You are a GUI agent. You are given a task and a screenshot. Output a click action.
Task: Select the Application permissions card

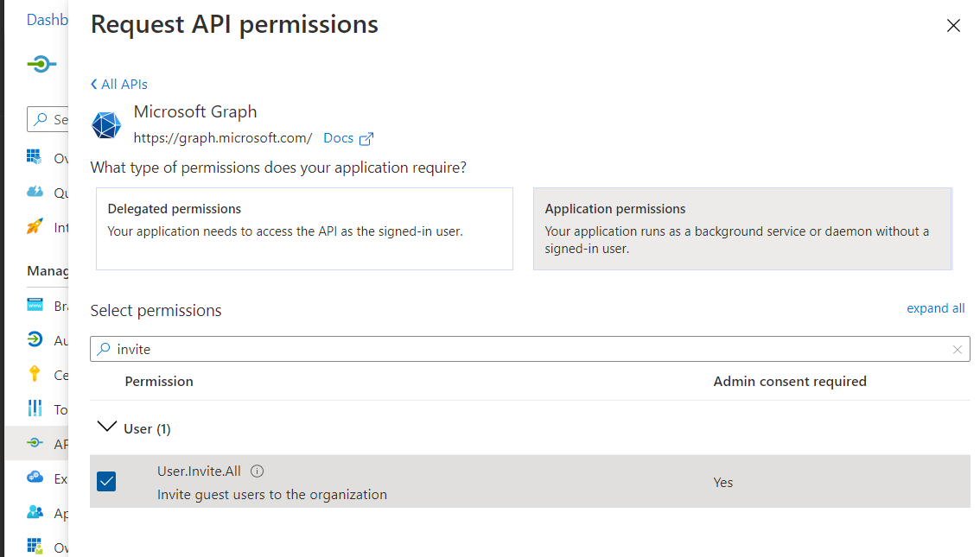(741, 229)
